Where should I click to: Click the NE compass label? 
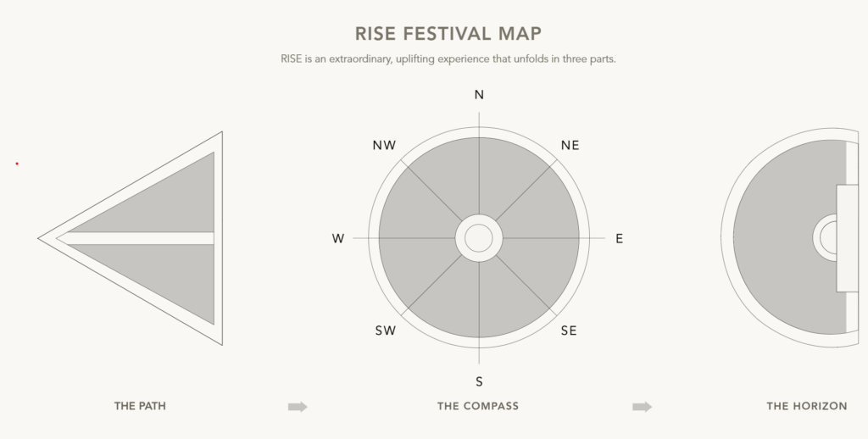click(x=570, y=146)
